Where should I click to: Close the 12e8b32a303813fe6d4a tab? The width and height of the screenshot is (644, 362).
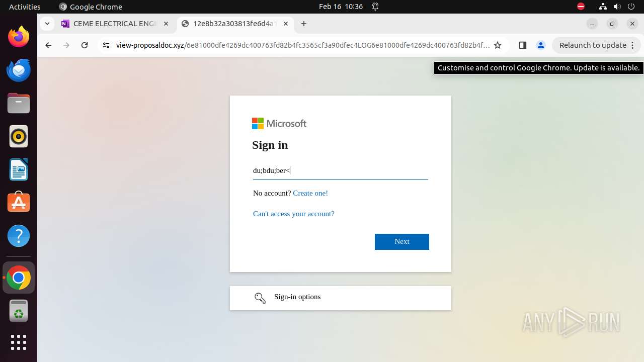tap(286, 24)
